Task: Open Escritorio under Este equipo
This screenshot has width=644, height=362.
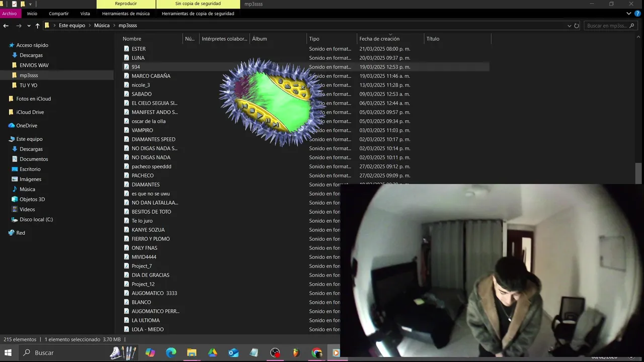Action: (x=30, y=169)
